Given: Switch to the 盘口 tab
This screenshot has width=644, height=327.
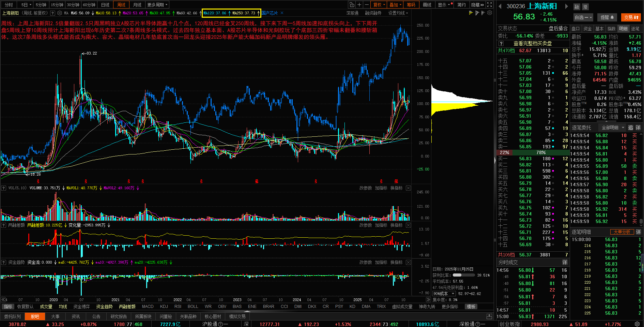Looking at the screenshot, I should [x=576, y=29].
